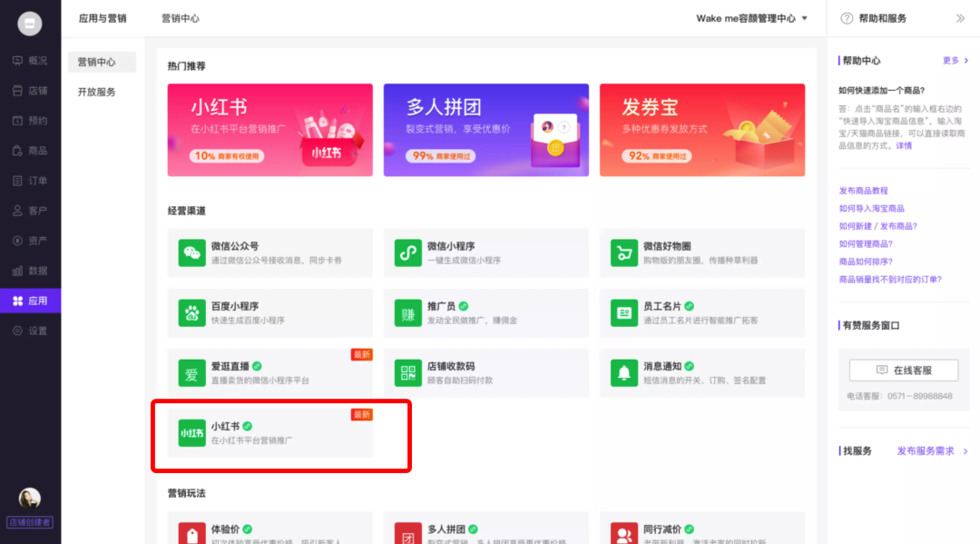Screen dimensions: 980x544
Task: Open the 多人拼团 promotional banner
Action: tap(486, 130)
